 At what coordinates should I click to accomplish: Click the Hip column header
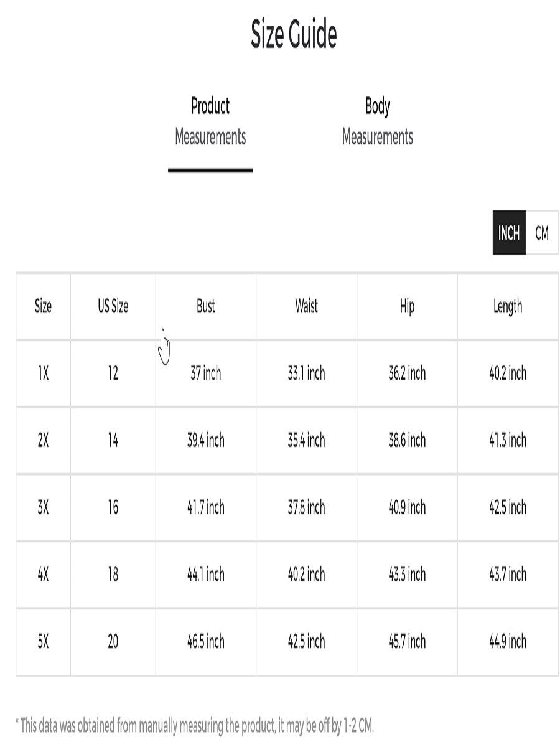point(407,306)
